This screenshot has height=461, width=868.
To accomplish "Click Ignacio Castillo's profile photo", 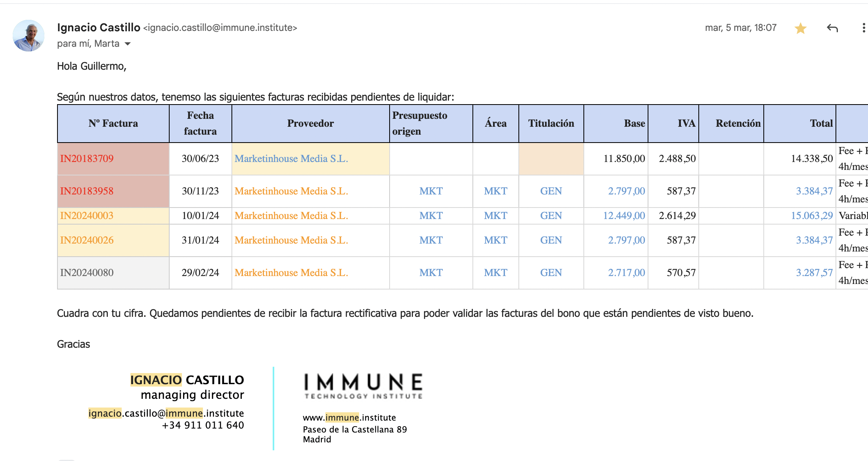I will pyautogui.click(x=29, y=36).
